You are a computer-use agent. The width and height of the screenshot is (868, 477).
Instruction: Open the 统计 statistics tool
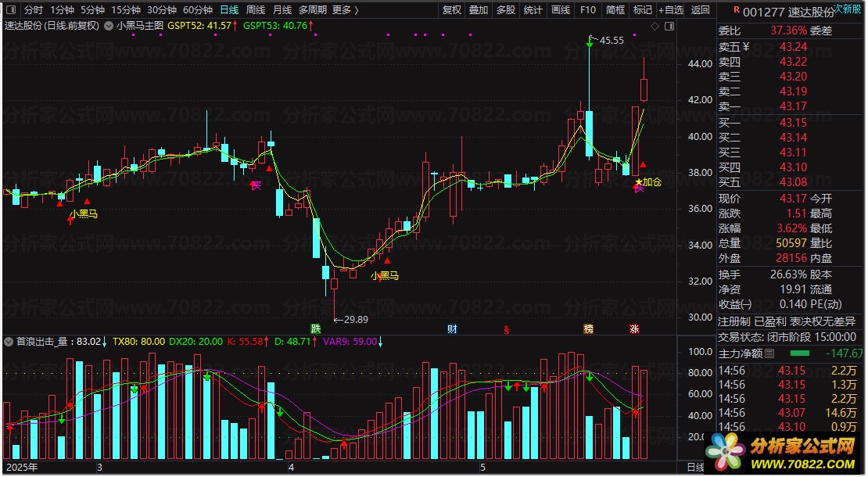(x=533, y=9)
